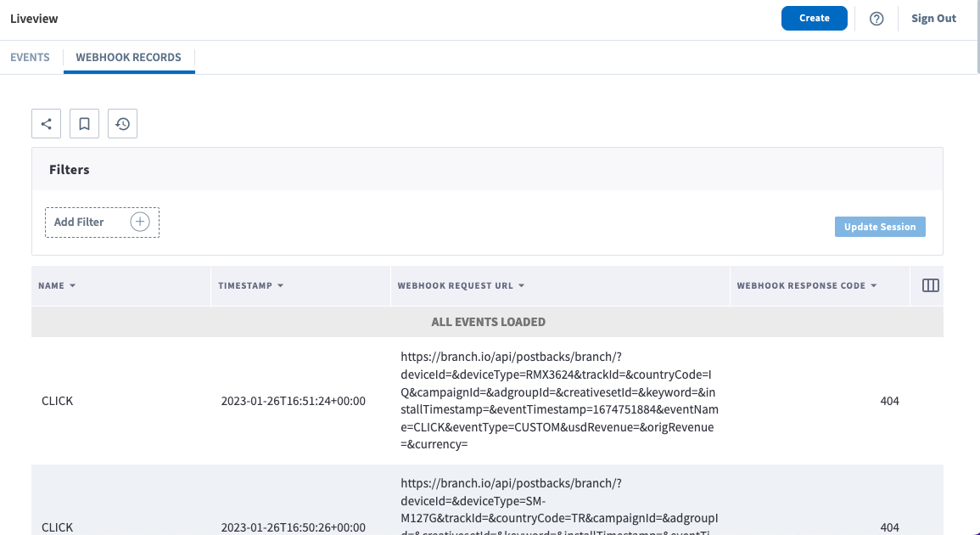
Task: Open the bookmark saved sessions icon
Action: pyautogui.click(x=84, y=123)
